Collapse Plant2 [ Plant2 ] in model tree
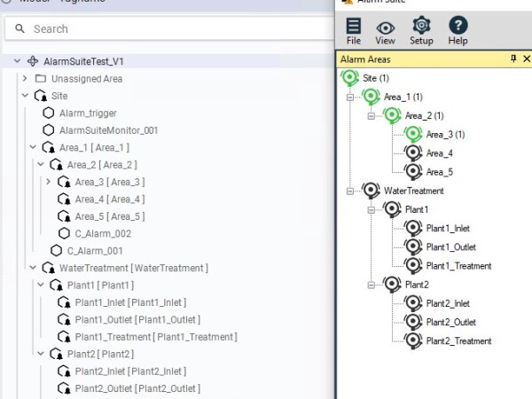 pyautogui.click(x=41, y=354)
